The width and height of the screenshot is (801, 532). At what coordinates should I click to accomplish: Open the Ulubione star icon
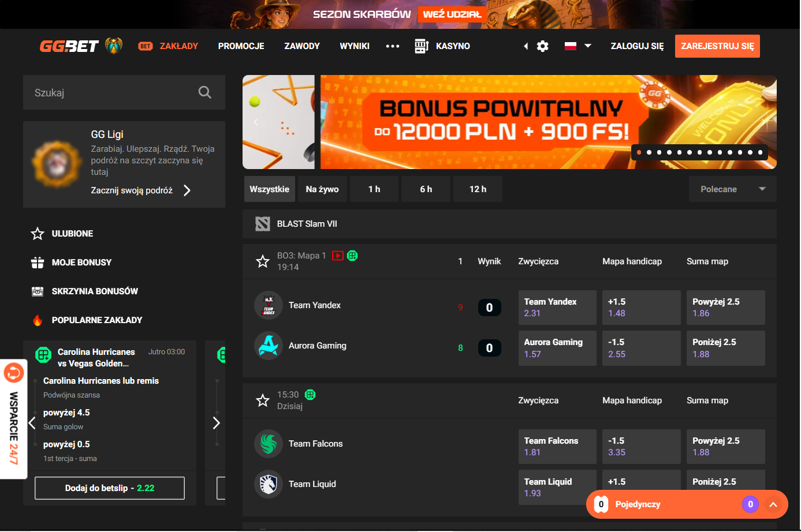38,234
